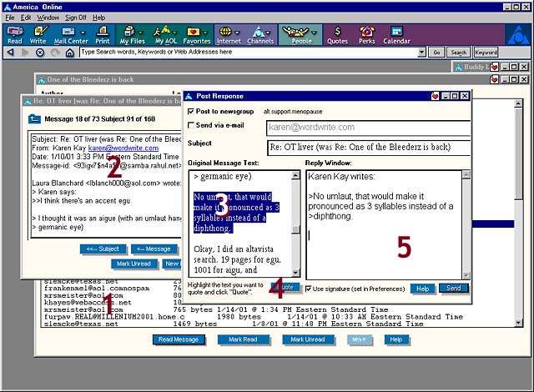Open the Window menu
The image size is (534, 392).
pyautogui.click(x=48, y=18)
